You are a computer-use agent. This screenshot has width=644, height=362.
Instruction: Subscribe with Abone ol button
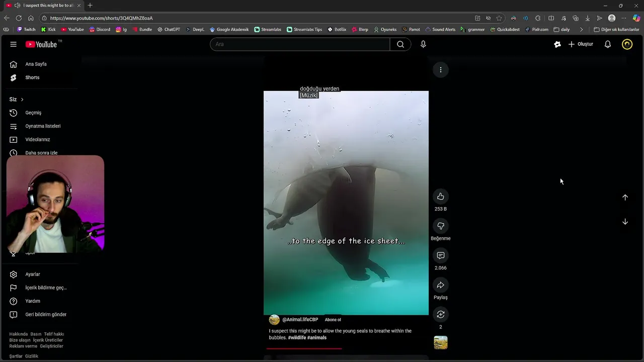333,320
